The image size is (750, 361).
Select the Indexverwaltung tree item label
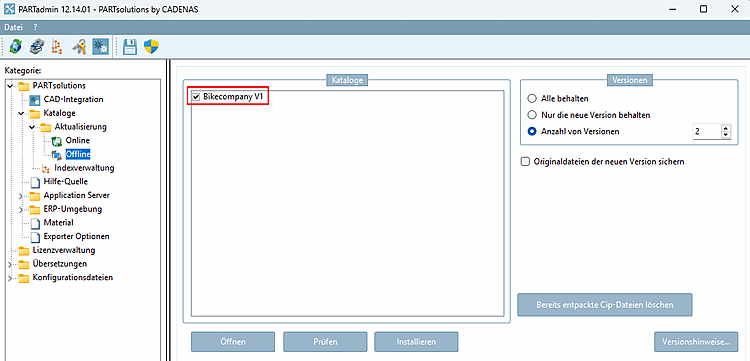click(x=84, y=168)
